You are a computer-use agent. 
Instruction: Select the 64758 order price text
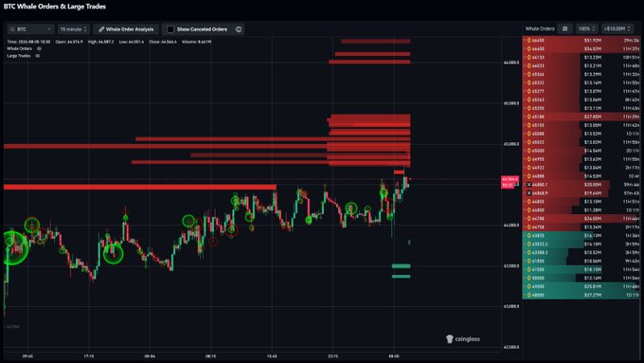pyautogui.click(x=538, y=227)
